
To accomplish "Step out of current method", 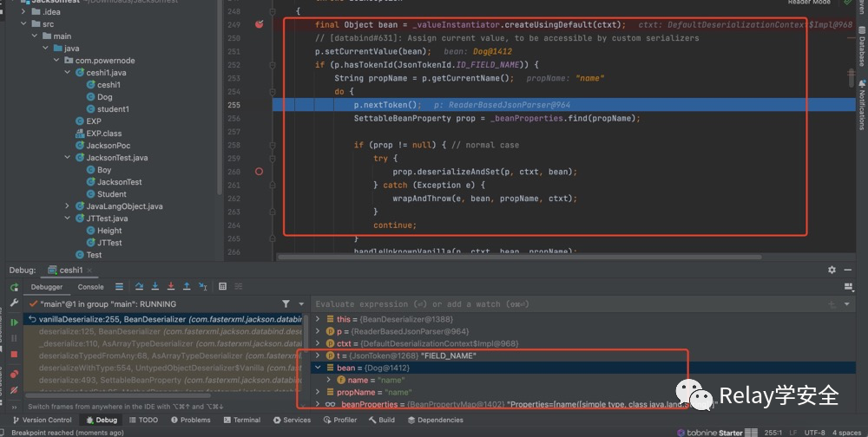I will [x=187, y=286].
